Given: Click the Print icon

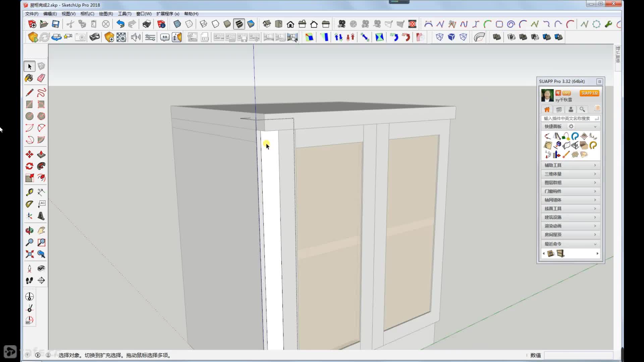Looking at the screenshot, I should [x=147, y=24].
